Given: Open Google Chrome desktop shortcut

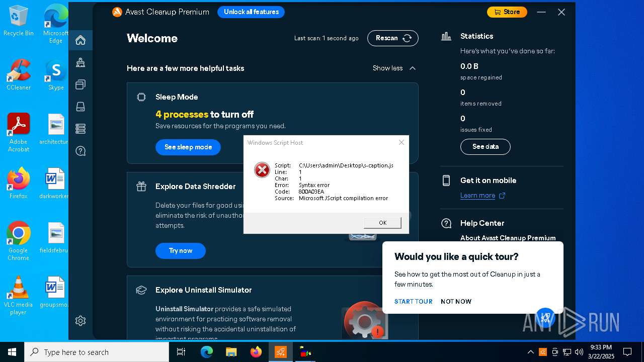Looking at the screenshot, I should pyautogui.click(x=19, y=241).
